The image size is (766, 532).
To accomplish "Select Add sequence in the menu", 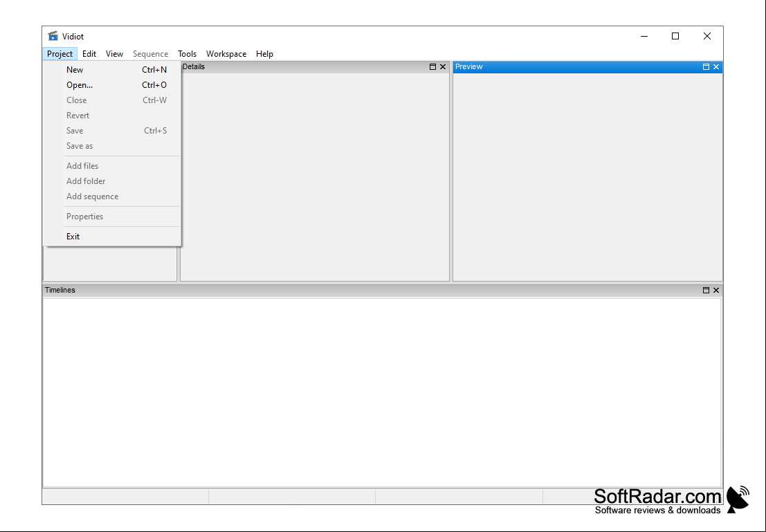I will pos(112,196).
